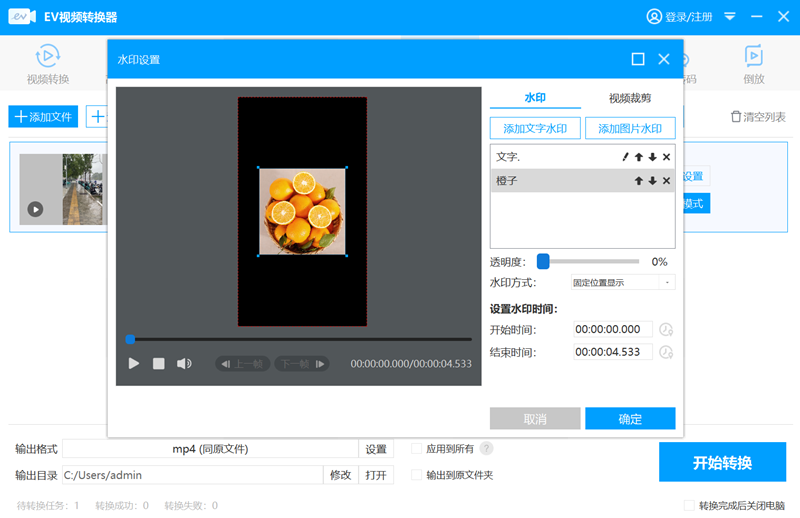This screenshot has width=800, height=518.
Task: Maximize the 水印设置 dialog
Action: pos(638,59)
